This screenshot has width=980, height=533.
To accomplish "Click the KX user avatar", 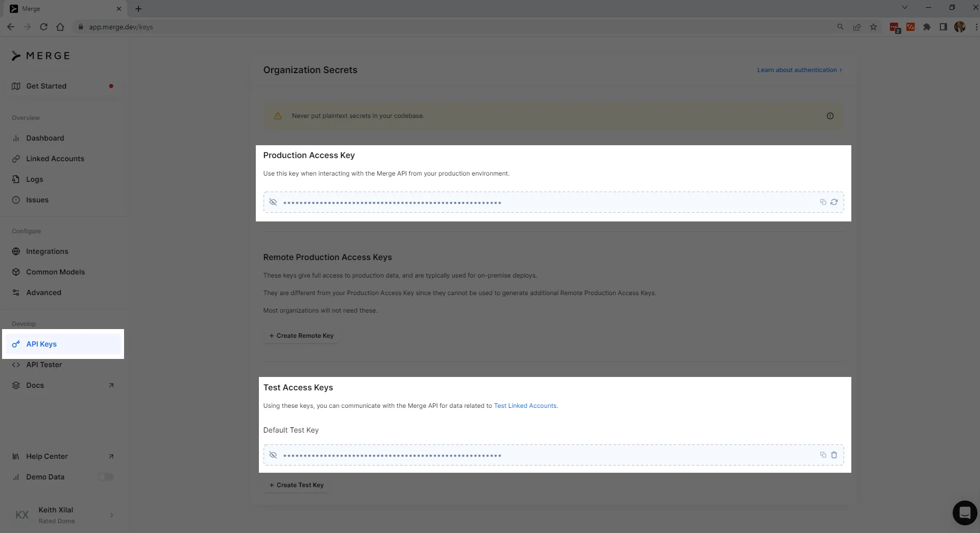I will 22,515.
